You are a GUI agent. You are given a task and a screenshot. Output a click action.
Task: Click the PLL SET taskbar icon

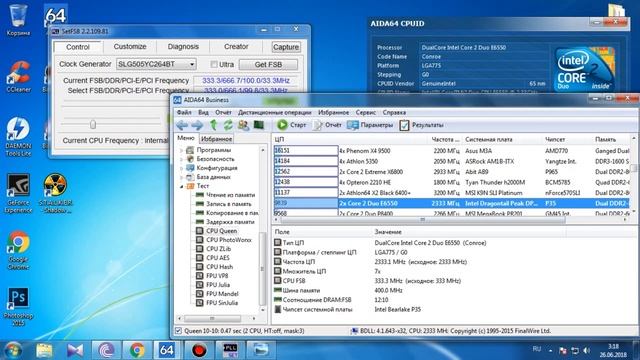(231, 350)
